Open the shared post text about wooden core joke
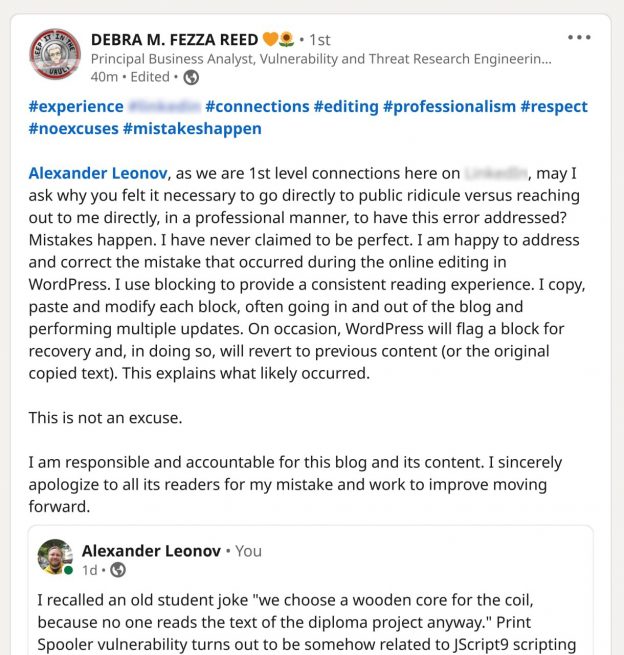The image size is (624, 655). (x=307, y=622)
